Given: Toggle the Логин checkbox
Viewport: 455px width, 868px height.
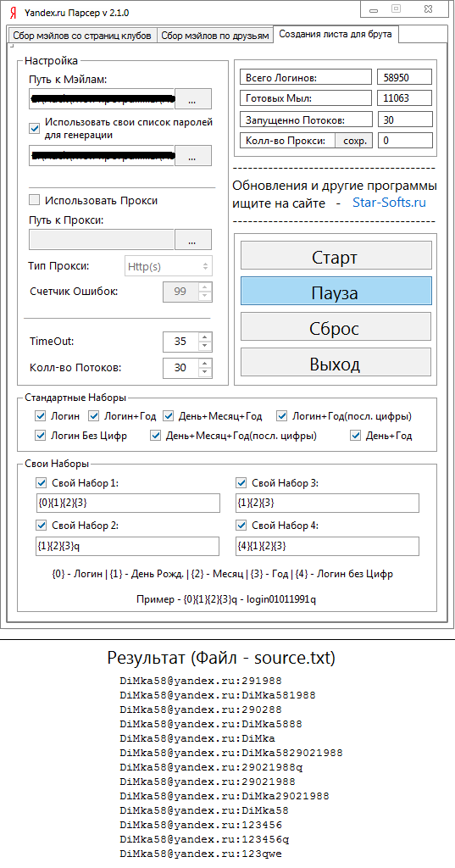Looking at the screenshot, I should (40, 415).
